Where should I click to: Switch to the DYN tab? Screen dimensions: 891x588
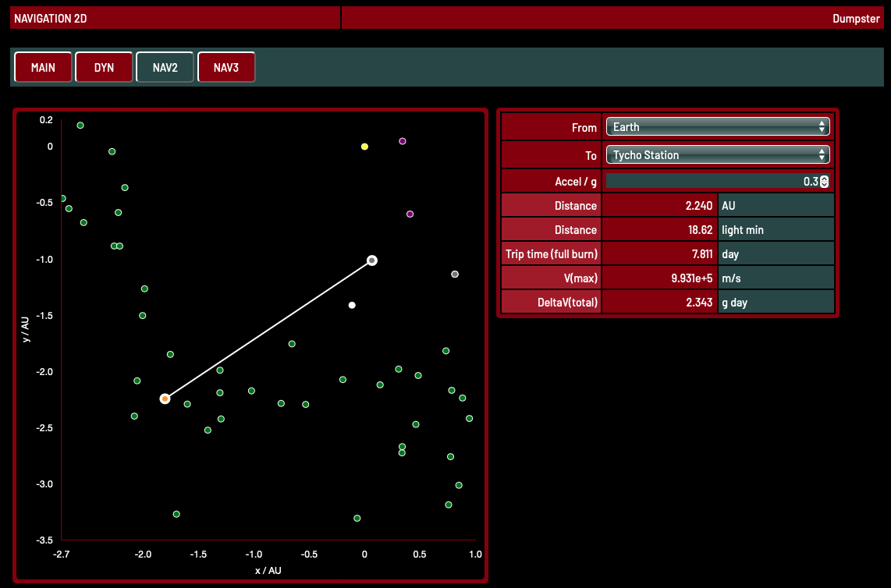click(104, 68)
